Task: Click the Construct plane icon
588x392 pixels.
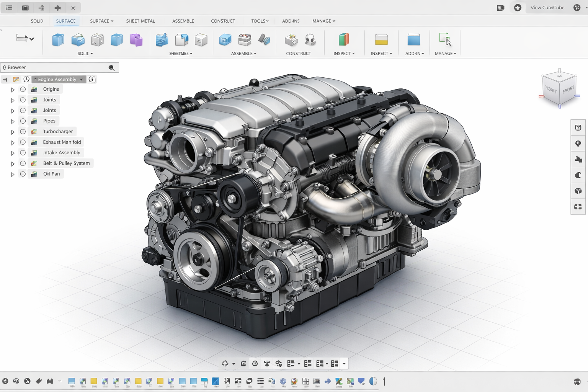Action: coord(291,39)
